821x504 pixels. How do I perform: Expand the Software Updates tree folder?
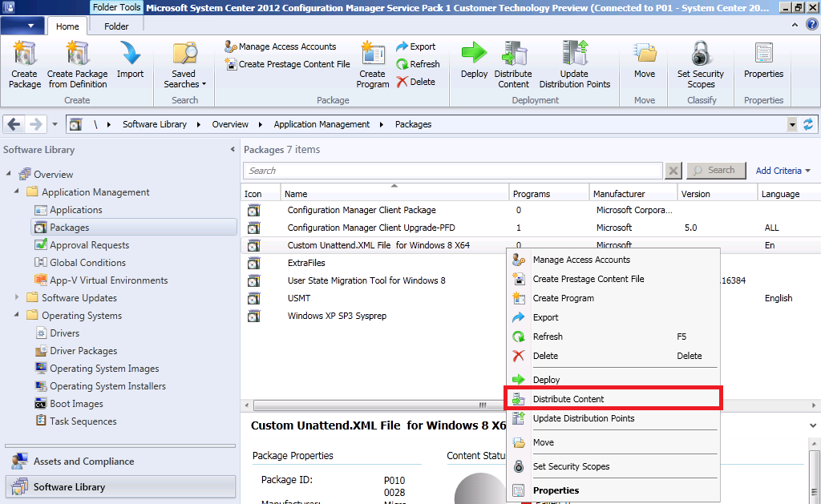coord(17,296)
